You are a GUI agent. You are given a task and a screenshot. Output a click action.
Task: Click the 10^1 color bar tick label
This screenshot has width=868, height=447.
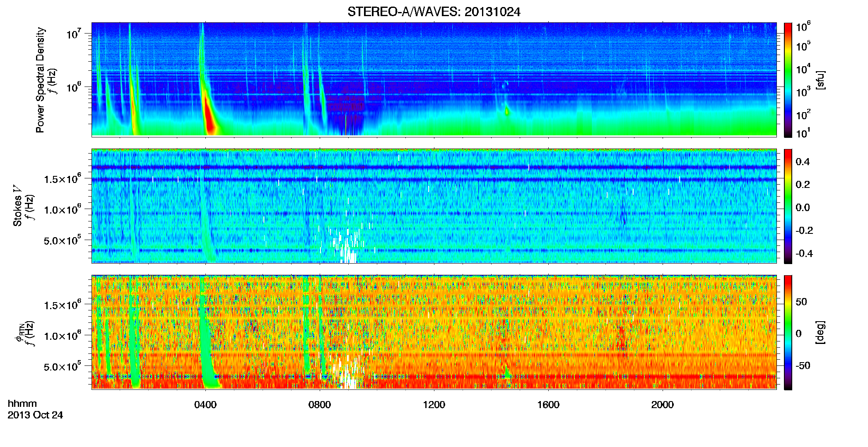point(803,132)
